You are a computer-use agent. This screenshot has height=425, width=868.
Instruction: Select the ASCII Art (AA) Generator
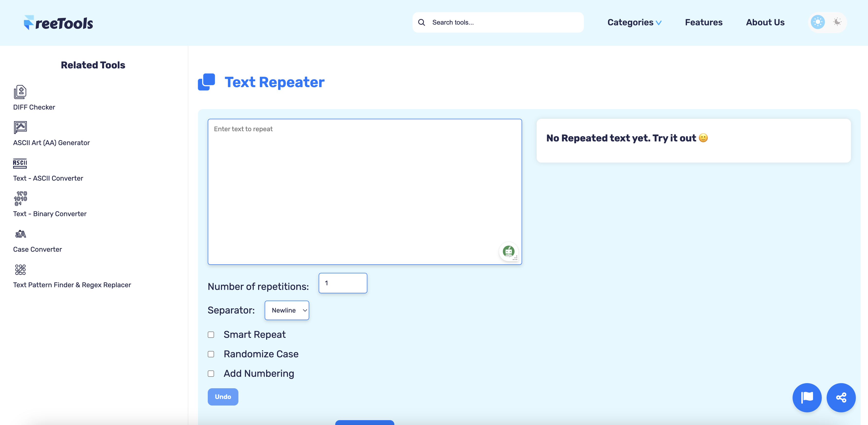(x=51, y=143)
